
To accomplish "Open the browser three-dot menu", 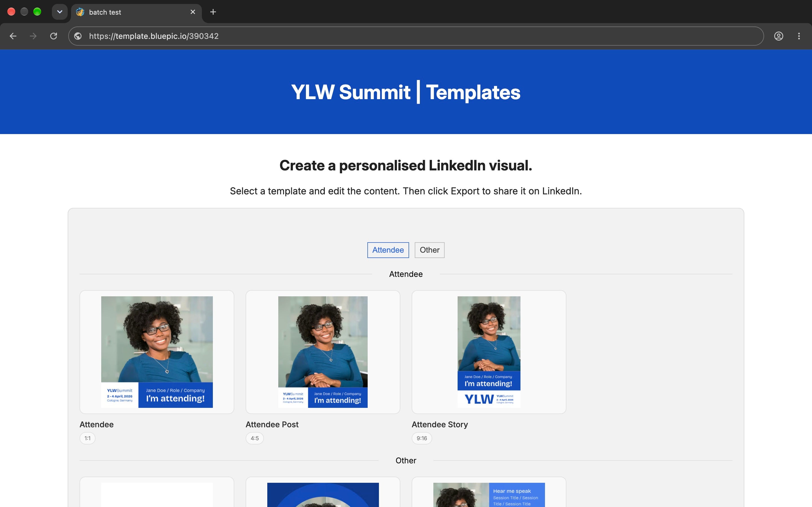I will coord(799,36).
